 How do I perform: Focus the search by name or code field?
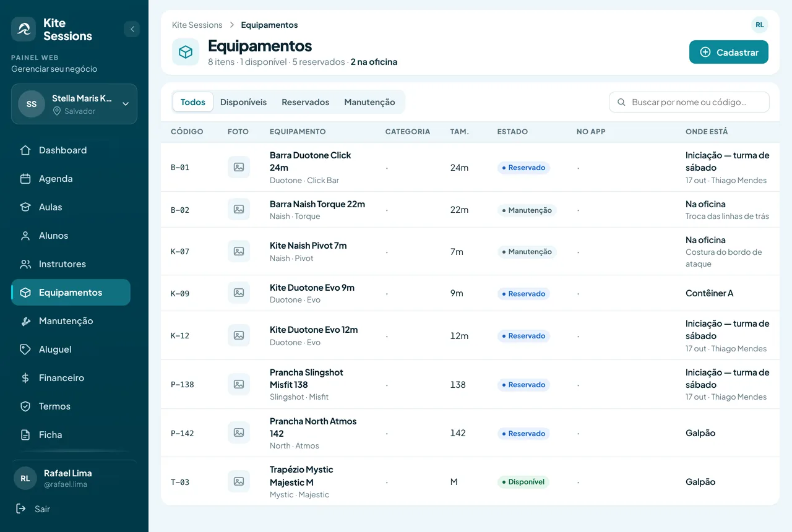pos(689,102)
